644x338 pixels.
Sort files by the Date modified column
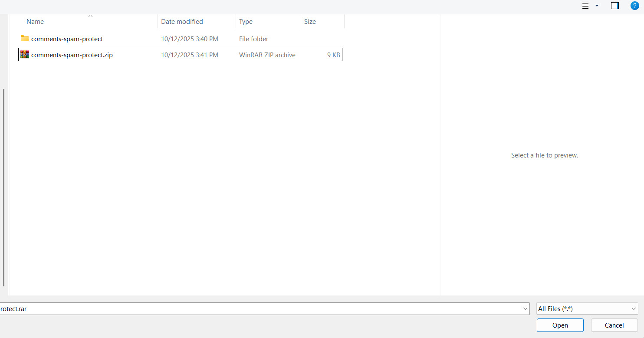point(182,21)
